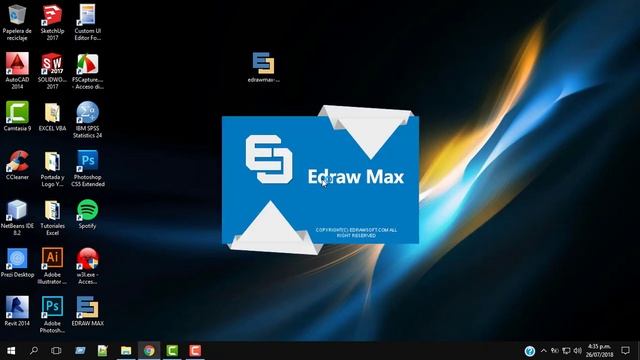Open the EDRAW MAX desktop shortcut
The width and height of the screenshot is (640, 360).
(87, 311)
